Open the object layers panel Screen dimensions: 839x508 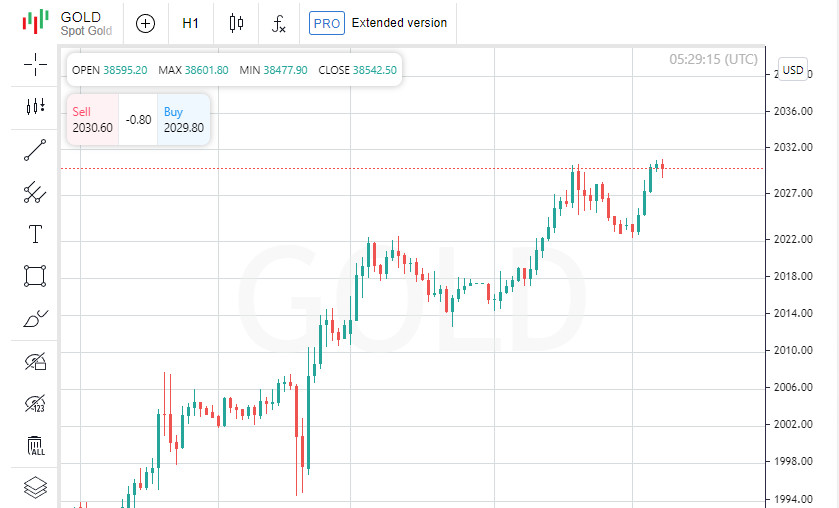pyautogui.click(x=35, y=487)
